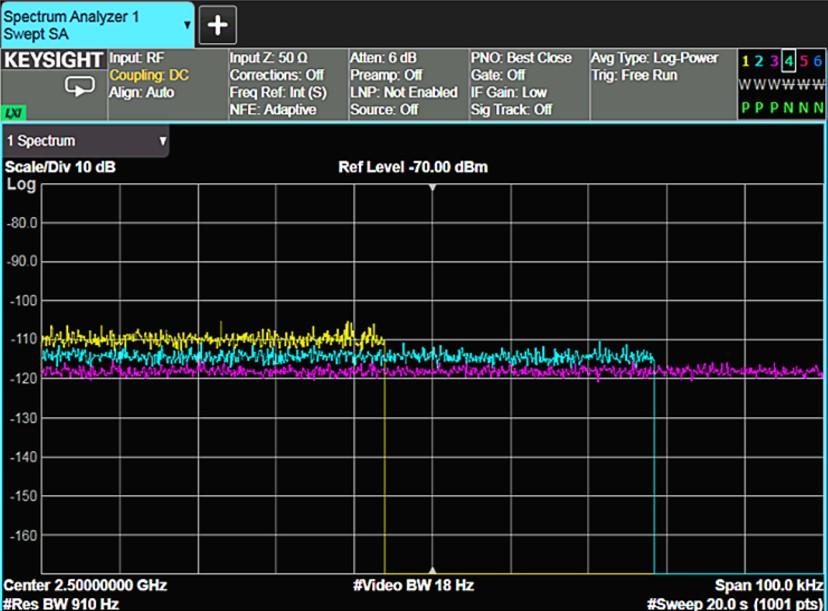Change the Center 2.50000000 GHz frequency
The width and height of the screenshot is (828, 611).
pyautogui.click(x=86, y=585)
